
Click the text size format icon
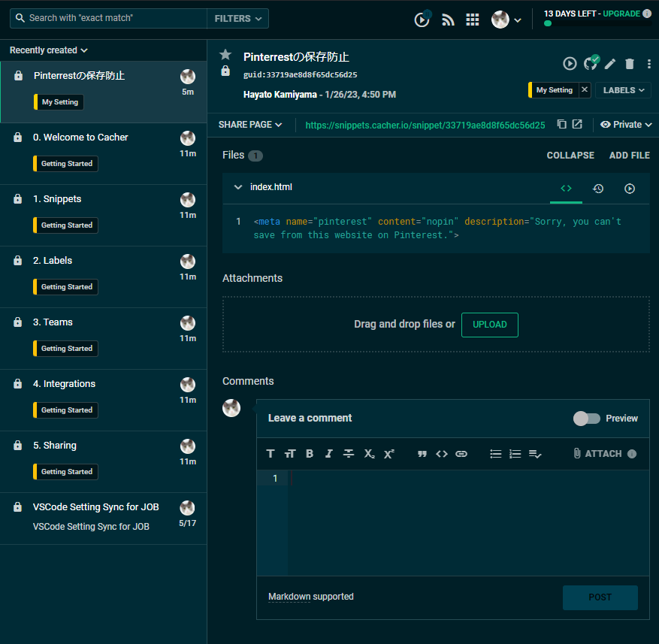click(x=290, y=454)
